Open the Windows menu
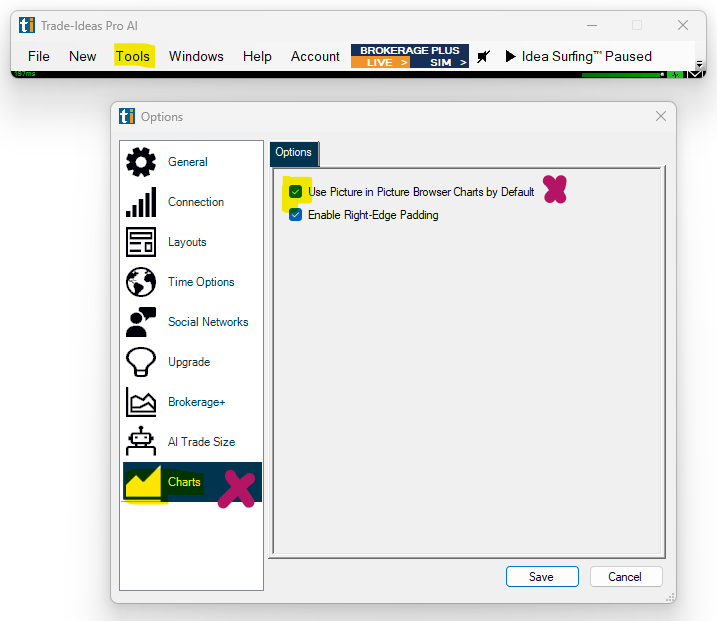 pyautogui.click(x=196, y=57)
